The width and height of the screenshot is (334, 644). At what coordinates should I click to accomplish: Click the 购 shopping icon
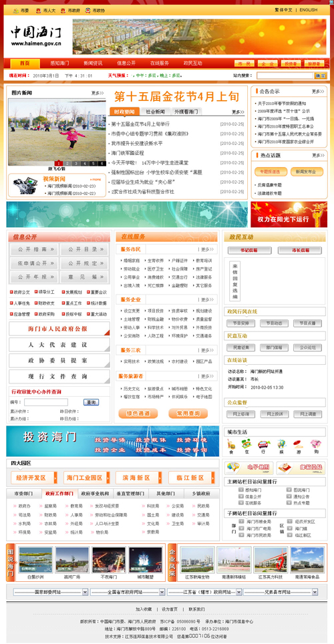pyautogui.click(x=315, y=444)
